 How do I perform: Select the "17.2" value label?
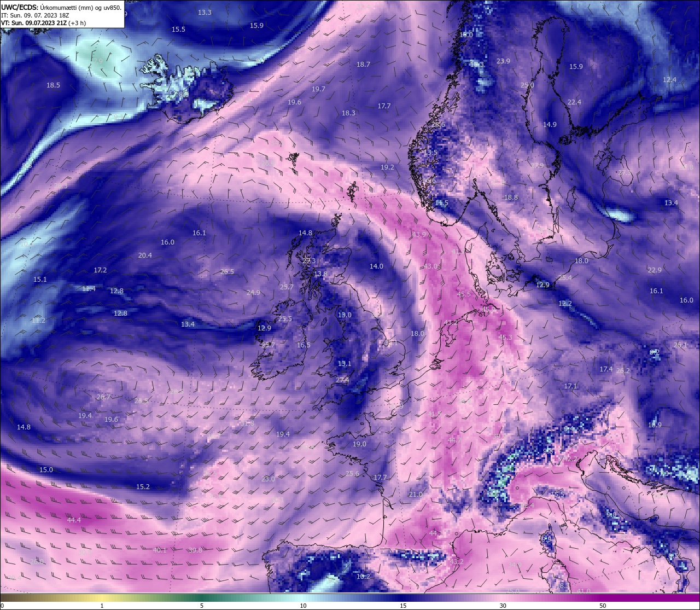100,270
